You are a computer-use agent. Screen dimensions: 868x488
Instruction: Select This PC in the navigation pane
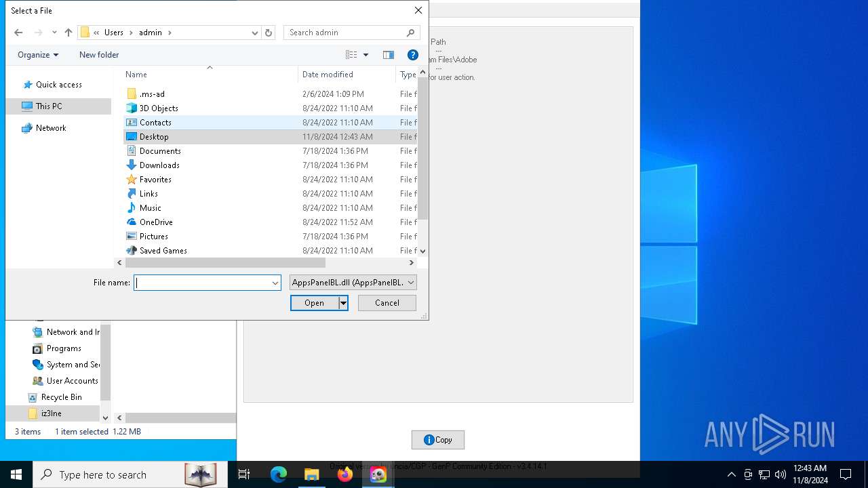click(x=58, y=106)
